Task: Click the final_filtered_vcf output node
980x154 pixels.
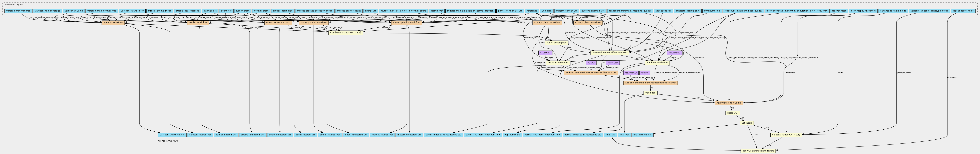Action: pyautogui.click(x=642, y=135)
